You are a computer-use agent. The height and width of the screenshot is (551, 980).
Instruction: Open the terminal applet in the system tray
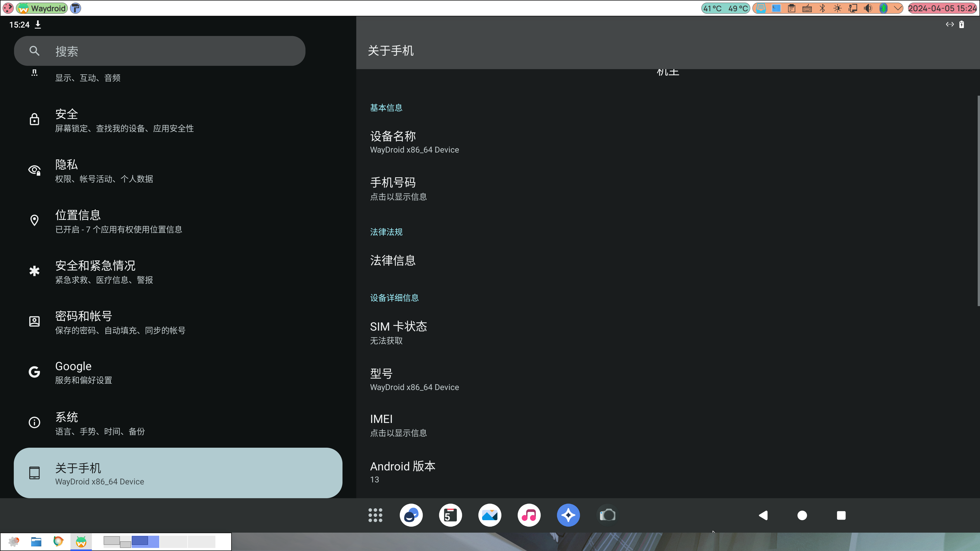click(x=776, y=8)
